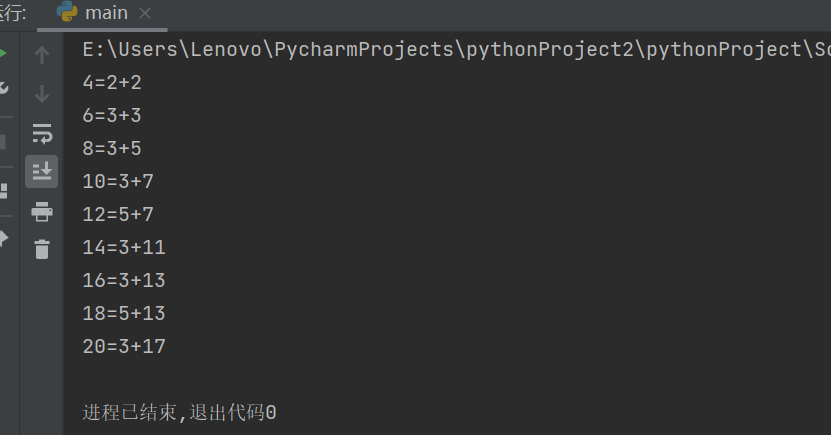Viewport: 831px width, 435px height.
Task: Click the restore layout icon
Action: click(4, 190)
